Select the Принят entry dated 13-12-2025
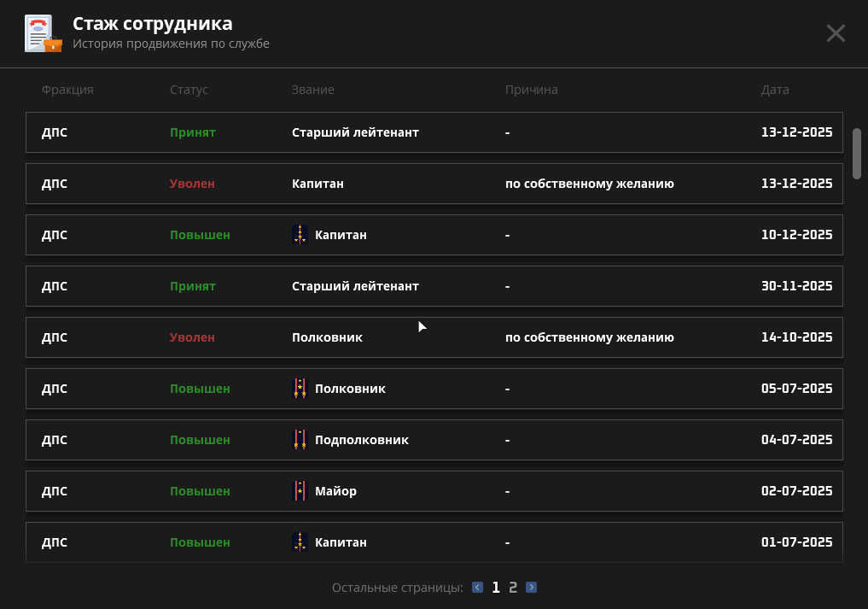868x609 pixels. 434,132
